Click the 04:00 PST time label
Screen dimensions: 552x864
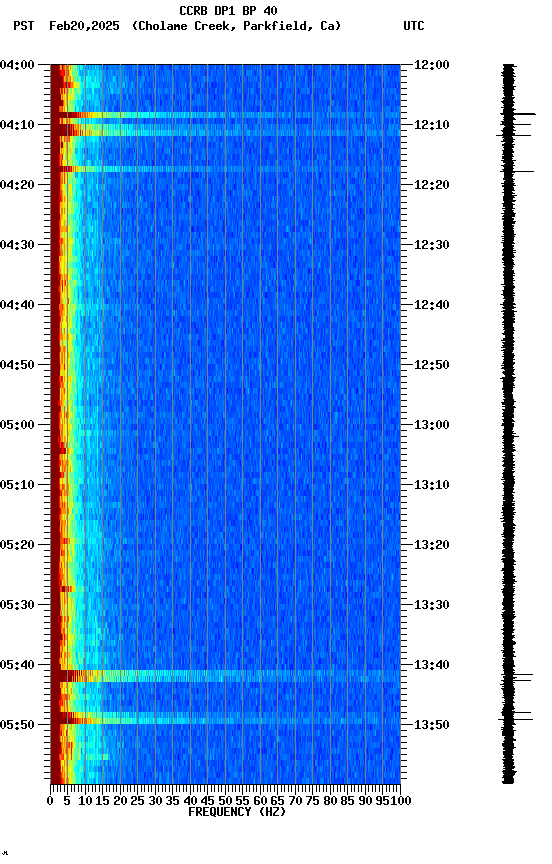pos(17,65)
